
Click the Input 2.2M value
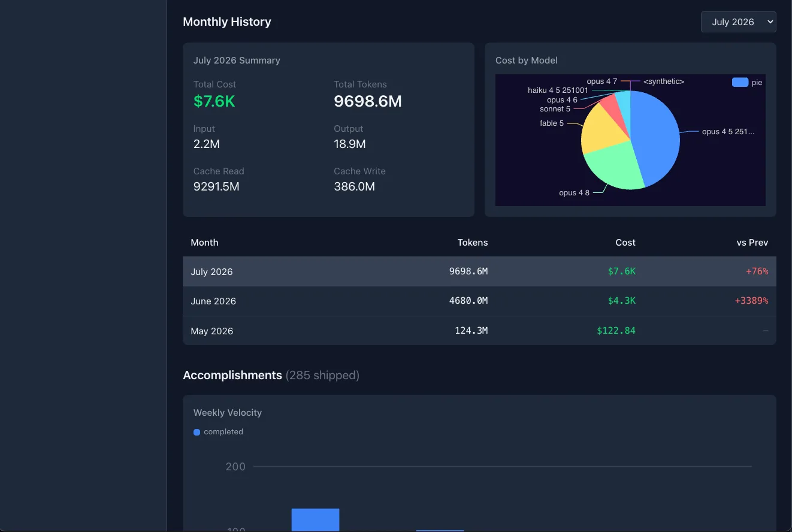[206, 144]
